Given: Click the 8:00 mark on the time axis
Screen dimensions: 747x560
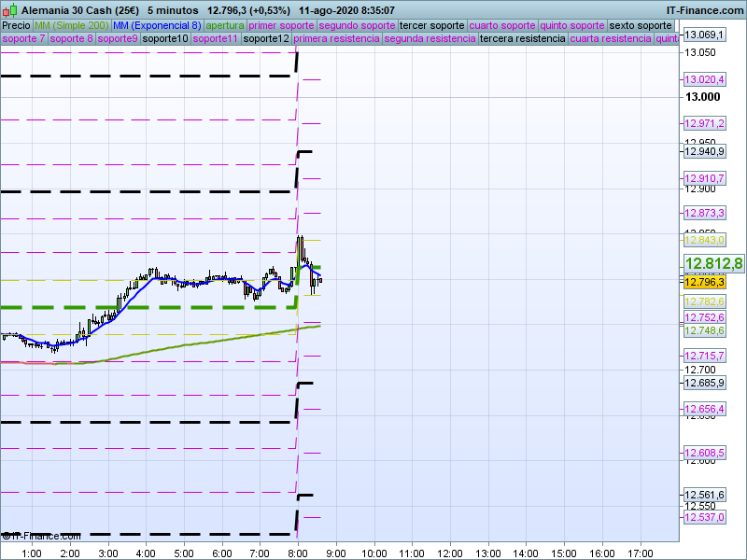Looking at the screenshot, I should click(x=298, y=553).
